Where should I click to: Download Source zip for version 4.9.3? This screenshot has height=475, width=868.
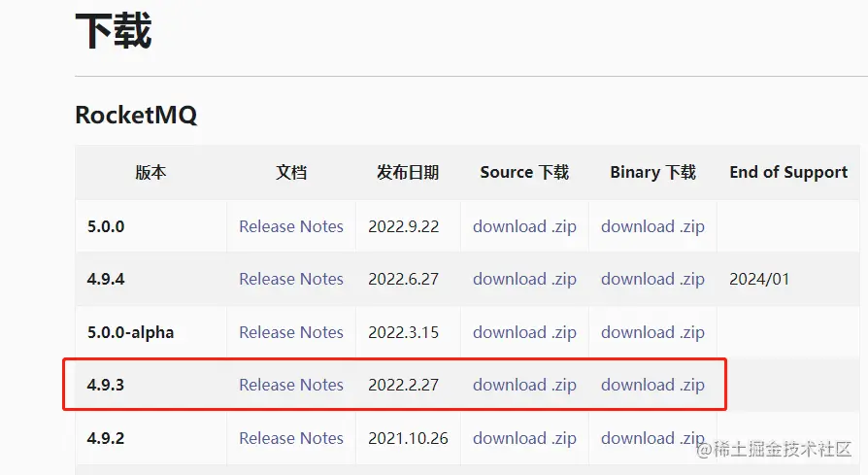(x=525, y=385)
